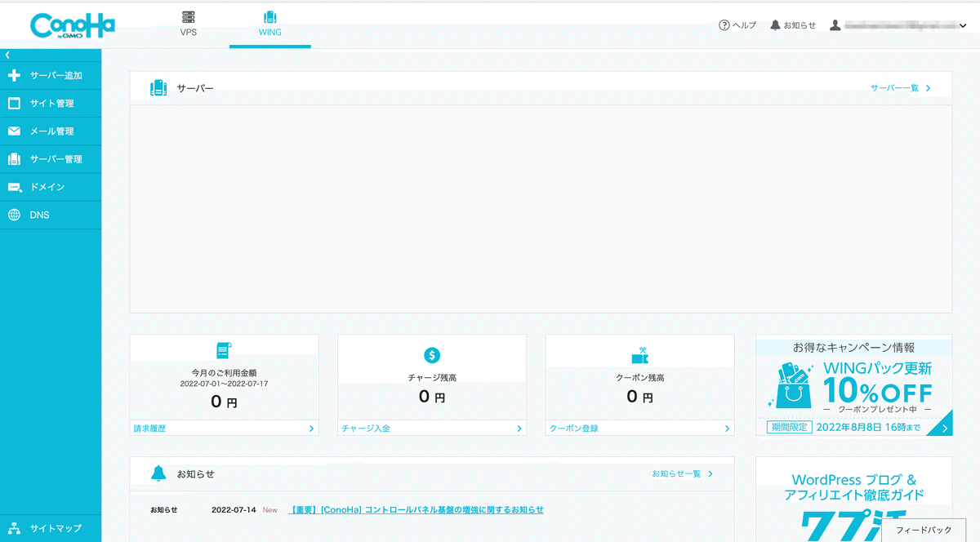Click the chevron in the チャージ入金 row
Image resolution: width=980 pixels, height=542 pixels.
pos(519,428)
